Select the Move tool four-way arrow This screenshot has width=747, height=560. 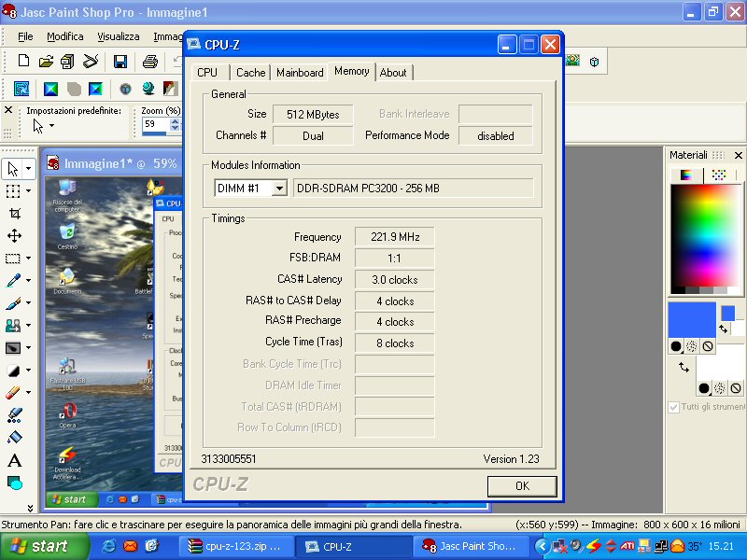tap(14, 236)
